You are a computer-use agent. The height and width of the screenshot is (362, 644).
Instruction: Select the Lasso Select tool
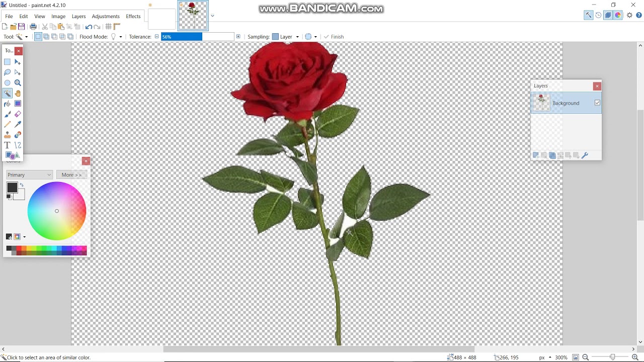(8, 72)
